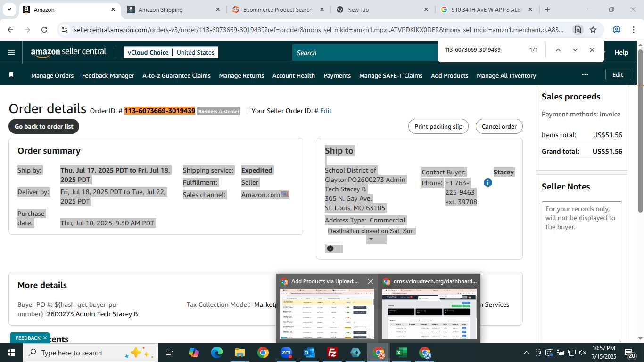The image size is (644, 362).
Task: Open Task View on the taskbar
Action: (x=170, y=353)
